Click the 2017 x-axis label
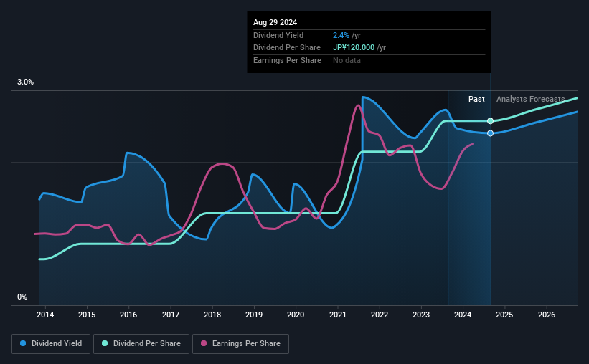 tap(171, 315)
